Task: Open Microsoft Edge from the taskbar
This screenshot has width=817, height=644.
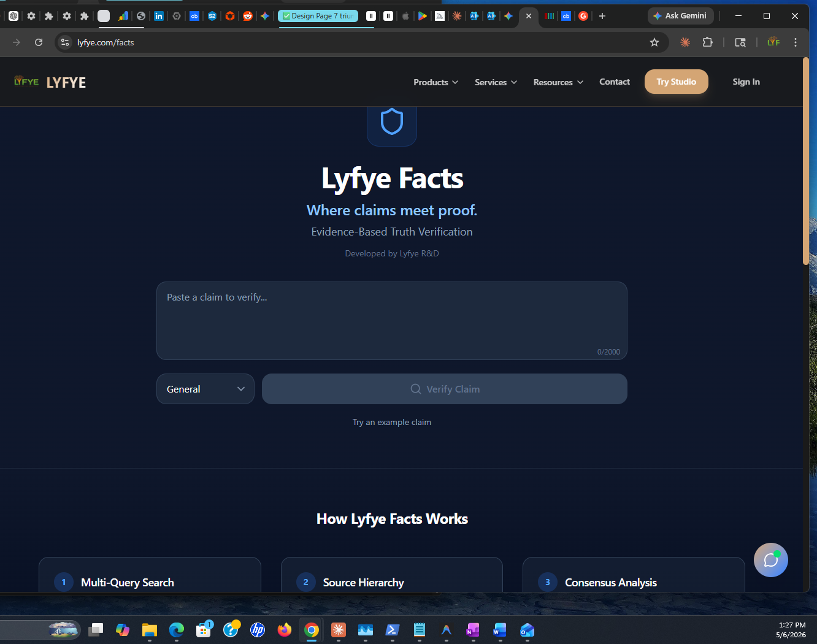Action: pyautogui.click(x=177, y=630)
